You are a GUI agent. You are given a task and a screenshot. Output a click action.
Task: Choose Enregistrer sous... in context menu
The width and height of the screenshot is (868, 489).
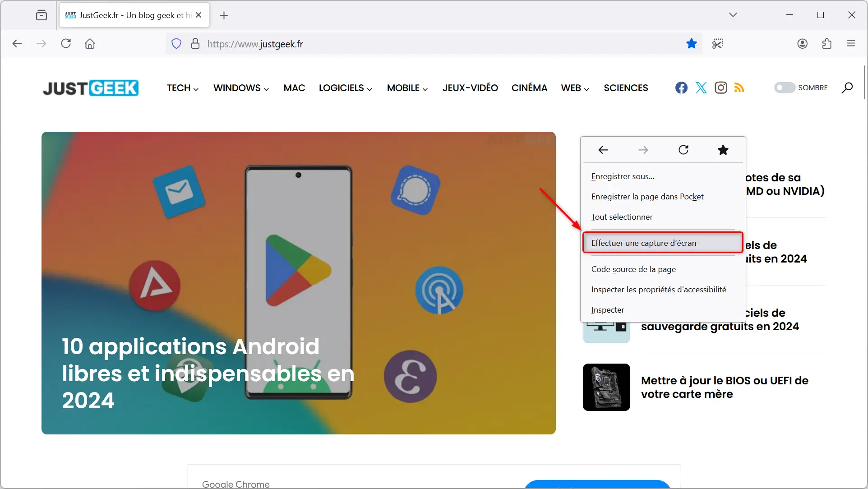point(663,176)
